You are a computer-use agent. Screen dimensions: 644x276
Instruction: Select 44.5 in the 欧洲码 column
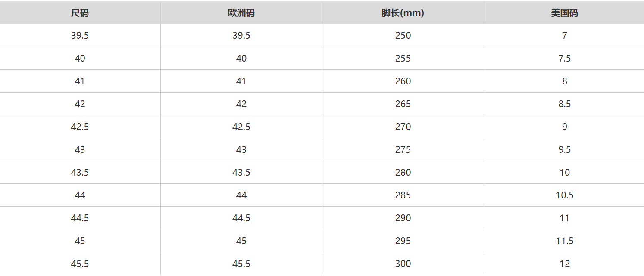point(241,218)
